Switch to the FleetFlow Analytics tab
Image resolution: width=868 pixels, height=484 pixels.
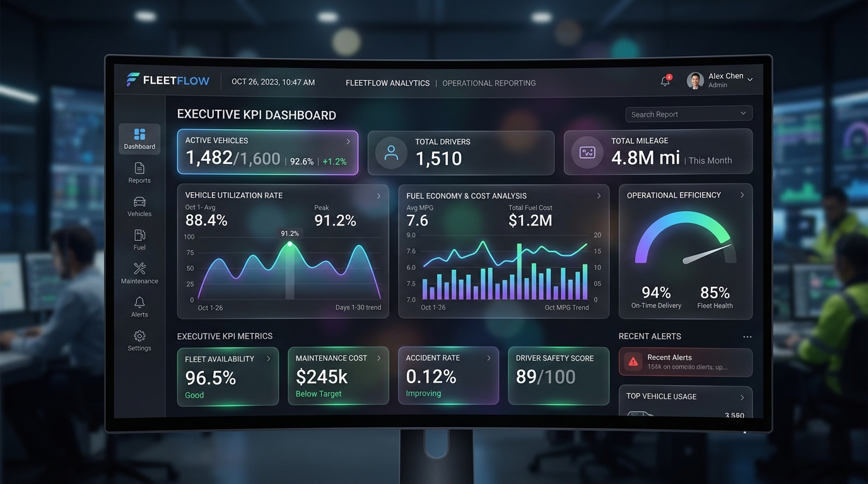388,83
